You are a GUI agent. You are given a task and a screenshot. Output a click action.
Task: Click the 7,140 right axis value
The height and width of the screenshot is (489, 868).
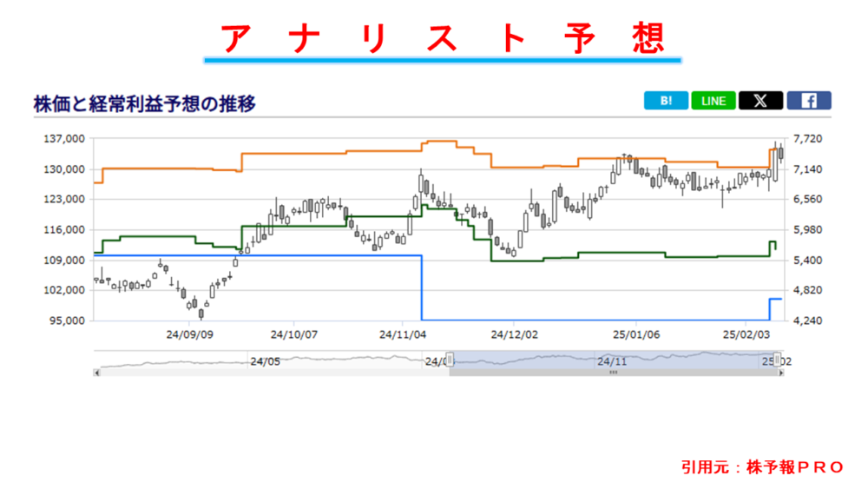point(807,169)
